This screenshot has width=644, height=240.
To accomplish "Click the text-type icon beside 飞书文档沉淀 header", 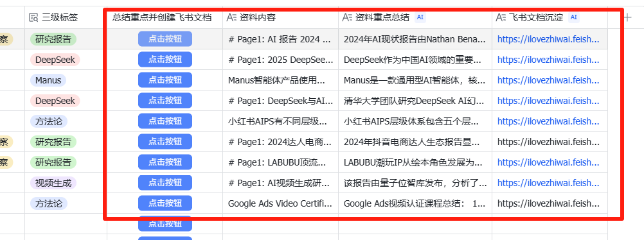I will 501,17.
